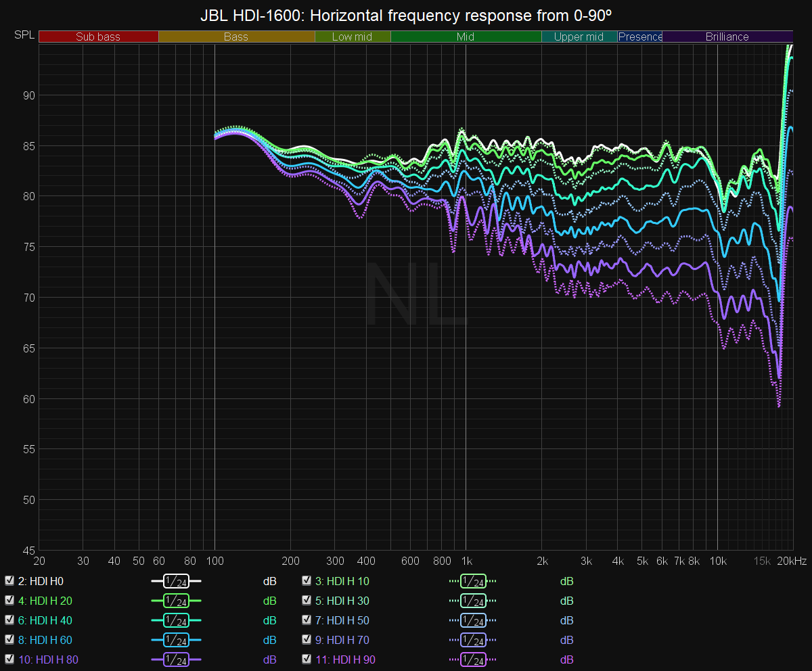Uncheck the HDI H0 trace checkbox
This screenshot has width=812, height=671.
9,580
